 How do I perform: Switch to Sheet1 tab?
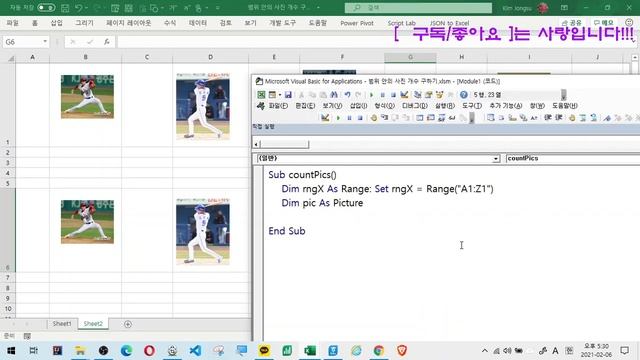click(x=62, y=324)
